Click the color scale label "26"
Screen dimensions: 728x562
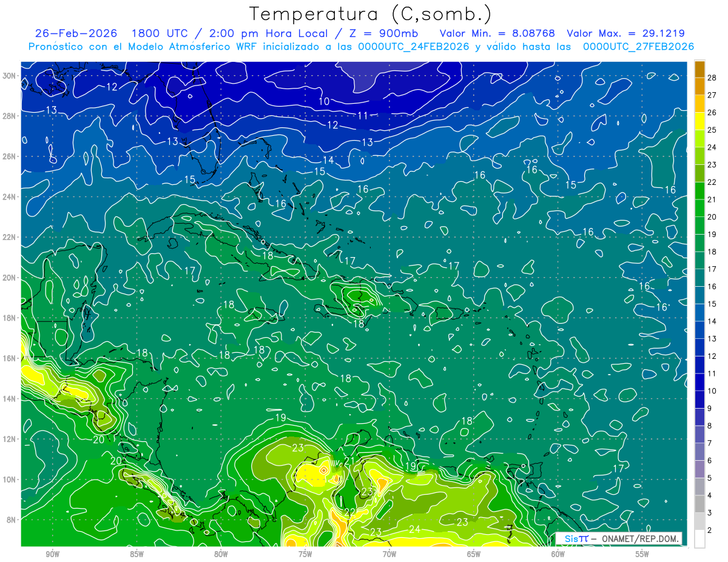(x=712, y=112)
